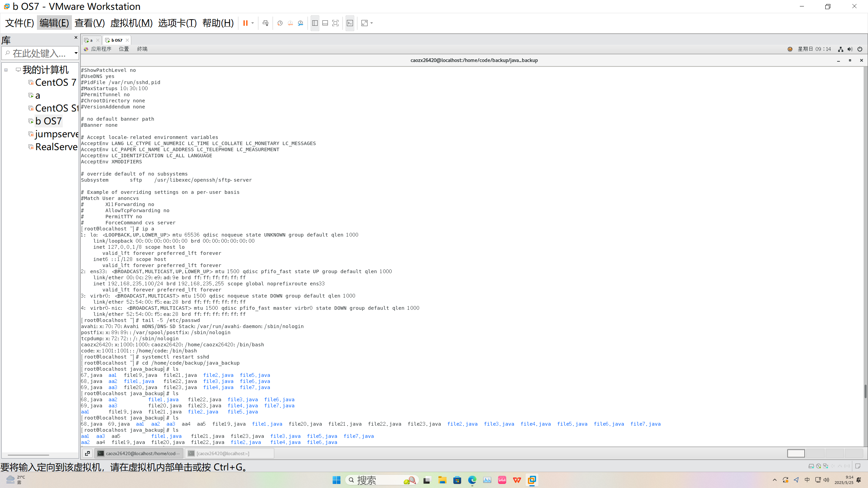Click the GNOME power icon in the top bar
The height and width of the screenshot is (488, 868).
(860, 49)
